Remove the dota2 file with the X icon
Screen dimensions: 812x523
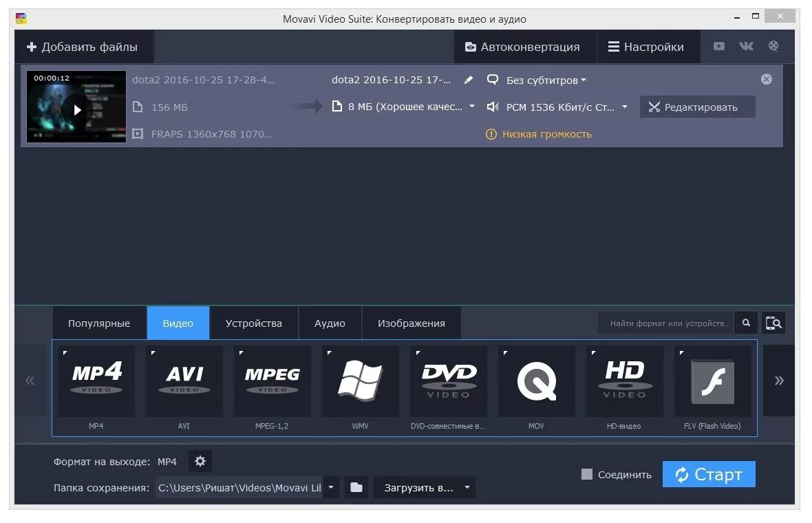(x=767, y=79)
